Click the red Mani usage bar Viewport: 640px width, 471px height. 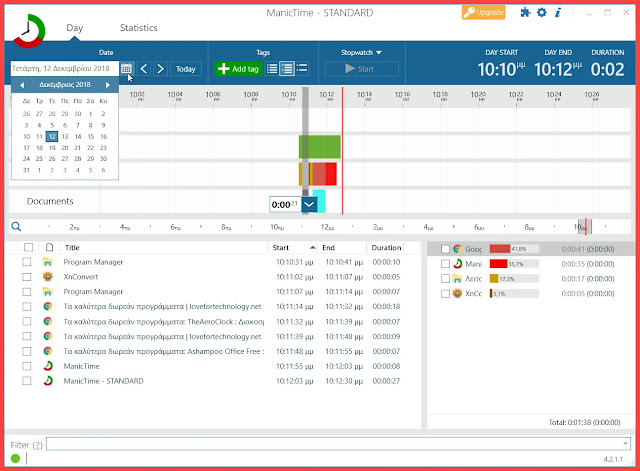click(x=498, y=264)
